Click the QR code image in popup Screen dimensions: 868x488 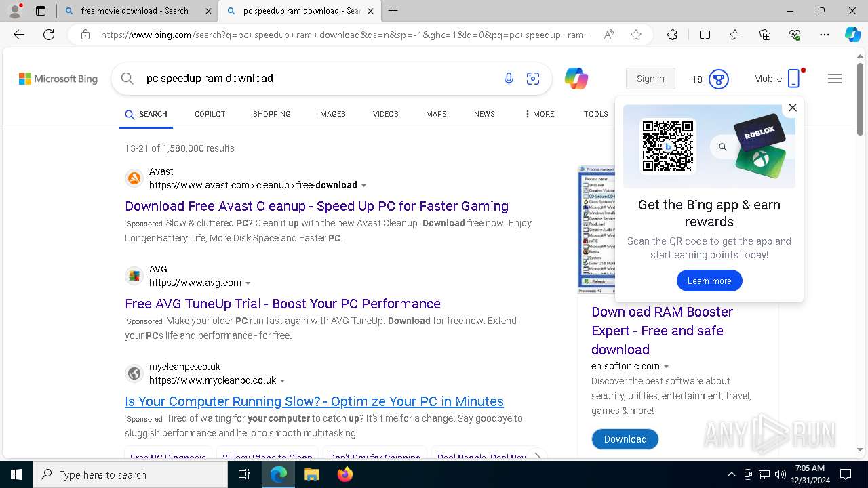click(668, 146)
